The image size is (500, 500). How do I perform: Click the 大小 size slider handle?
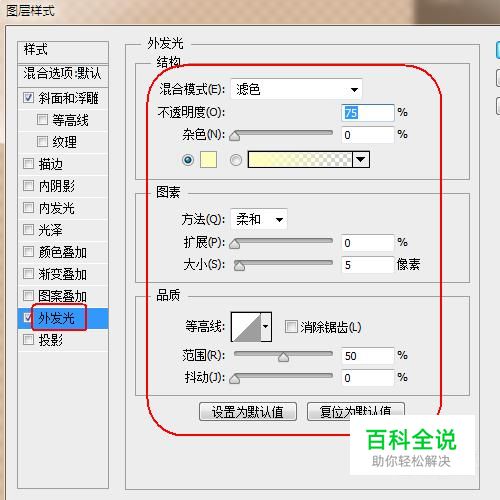click(x=239, y=266)
